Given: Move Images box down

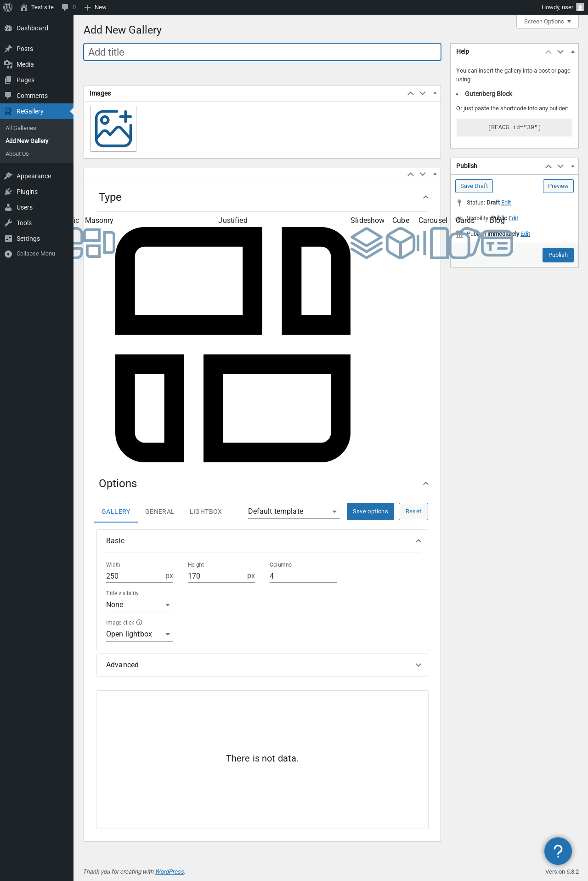Looking at the screenshot, I should pyautogui.click(x=423, y=93).
